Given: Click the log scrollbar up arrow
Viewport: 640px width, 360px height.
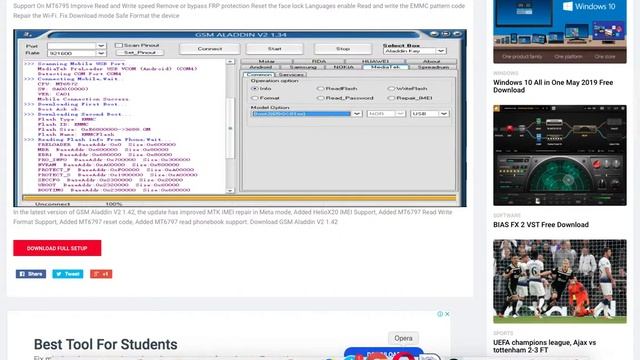Looking at the screenshot, I should (x=230, y=62).
